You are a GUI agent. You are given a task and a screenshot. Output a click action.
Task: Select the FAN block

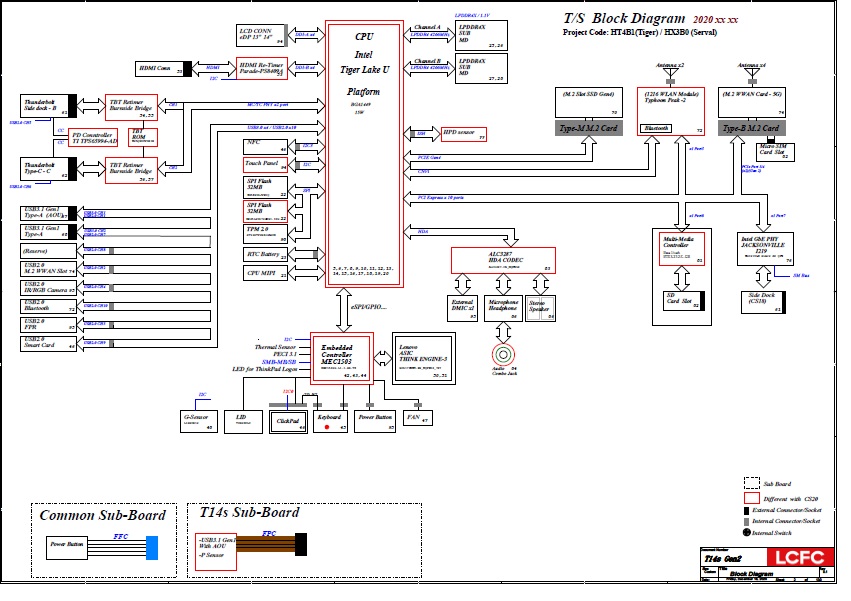click(x=418, y=417)
